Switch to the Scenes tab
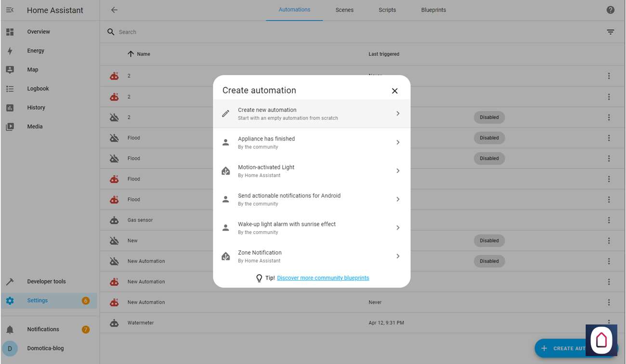This screenshot has height=364, width=626. click(x=344, y=10)
